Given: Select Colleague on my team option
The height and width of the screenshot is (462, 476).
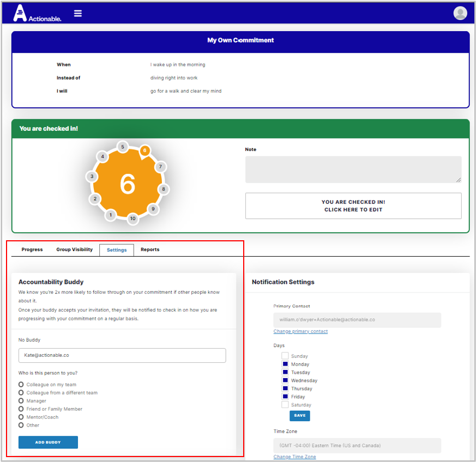Looking at the screenshot, I should 21,385.
